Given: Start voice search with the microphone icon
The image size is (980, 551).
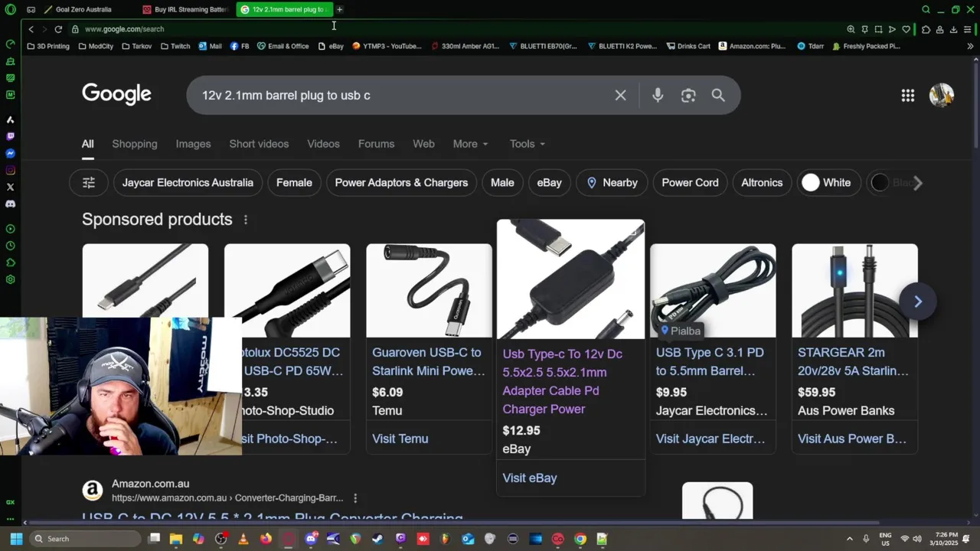Looking at the screenshot, I should pyautogui.click(x=658, y=95).
